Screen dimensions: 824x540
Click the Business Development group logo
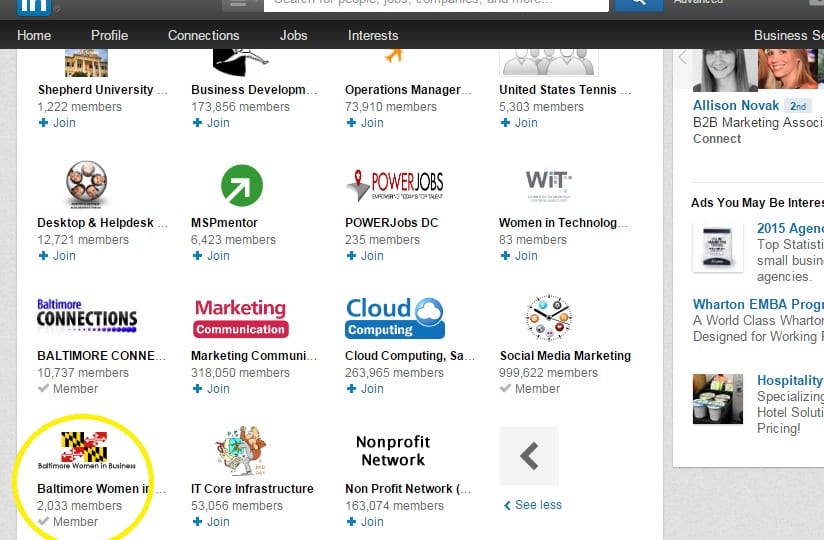(x=241, y=63)
